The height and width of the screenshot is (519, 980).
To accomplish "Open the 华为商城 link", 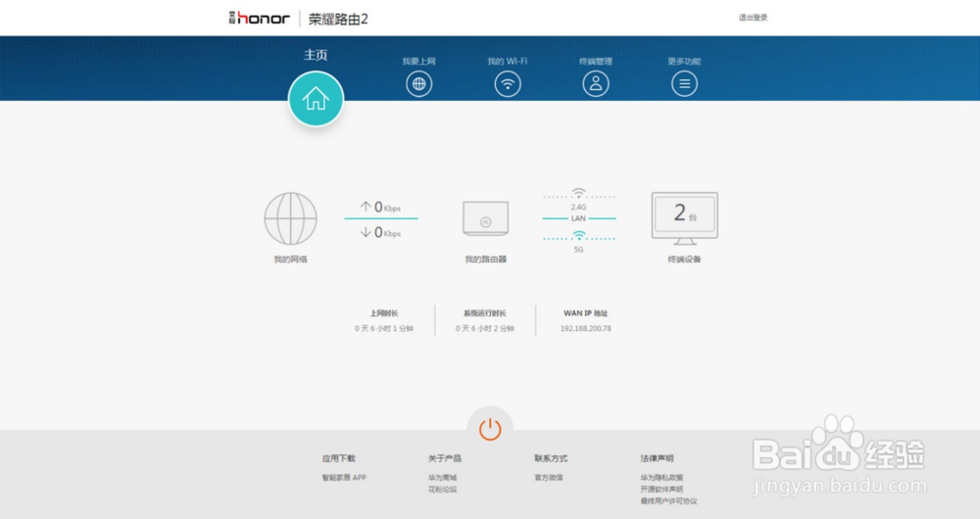I will 443,478.
